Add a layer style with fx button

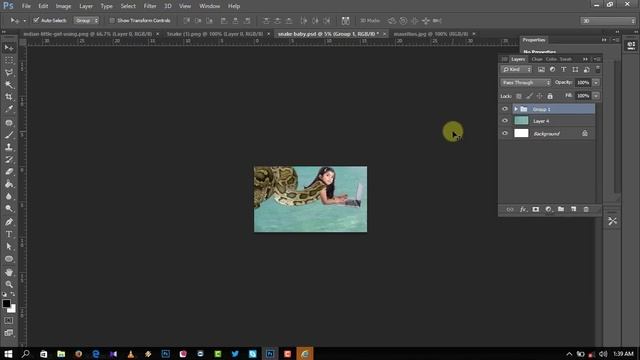[523, 209]
